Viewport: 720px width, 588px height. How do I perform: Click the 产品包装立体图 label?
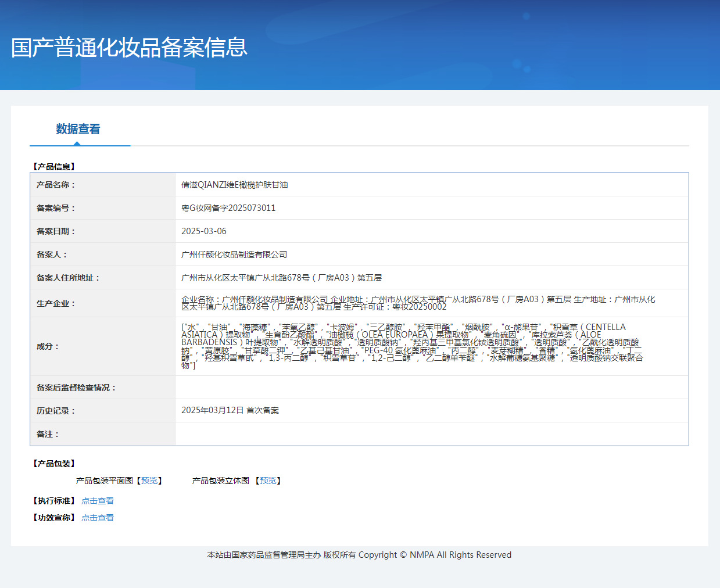point(221,481)
